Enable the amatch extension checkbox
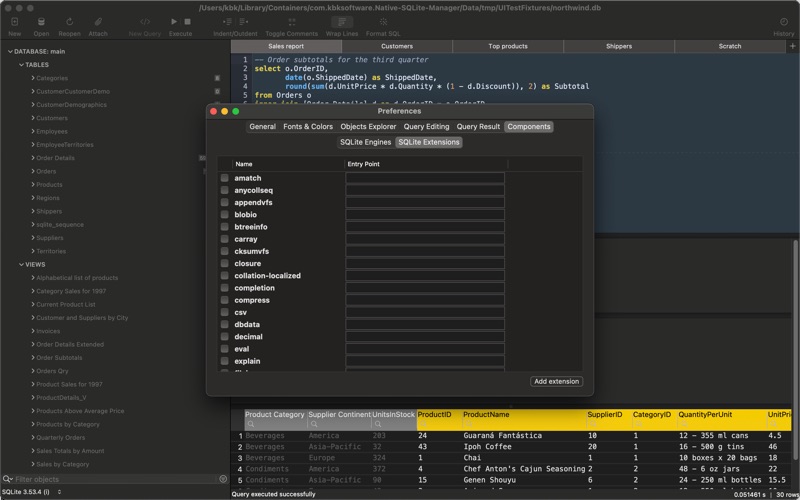The image size is (800, 500). click(x=224, y=178)
